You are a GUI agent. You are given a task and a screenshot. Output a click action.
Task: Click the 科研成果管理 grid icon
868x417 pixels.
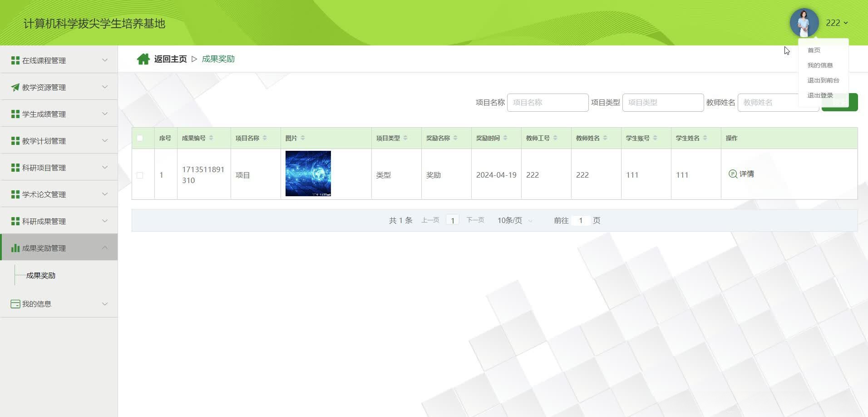pos(15,221)
